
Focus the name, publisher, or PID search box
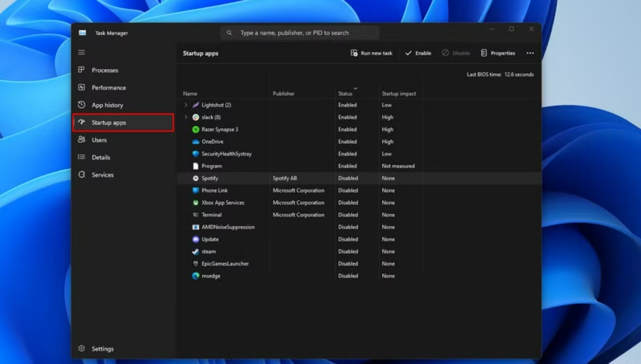[300, 33]
